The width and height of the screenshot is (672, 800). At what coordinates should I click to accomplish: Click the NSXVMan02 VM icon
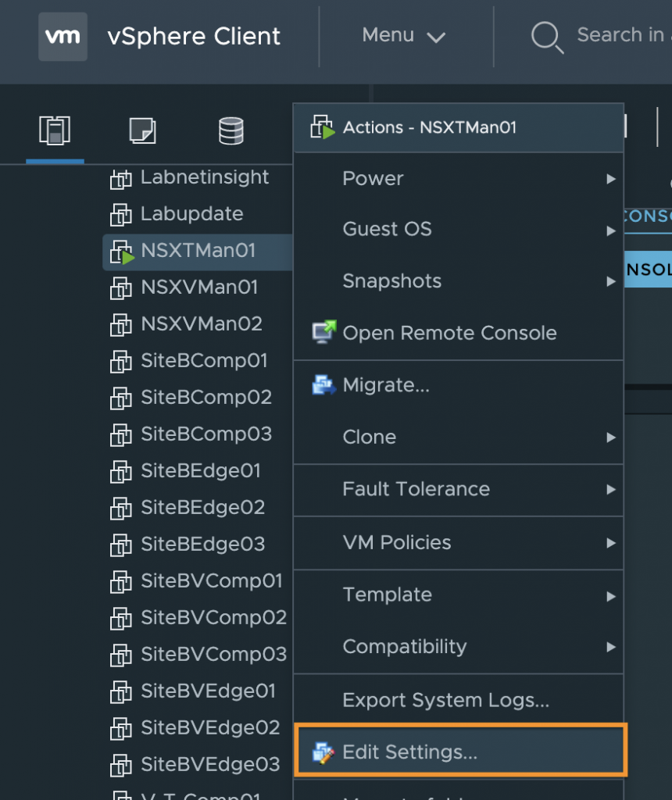tap(121, 325)
